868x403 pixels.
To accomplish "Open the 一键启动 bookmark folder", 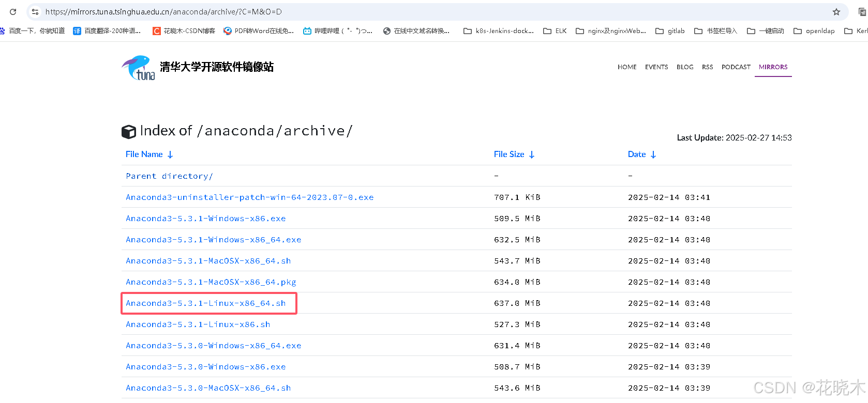I will 766,31.
